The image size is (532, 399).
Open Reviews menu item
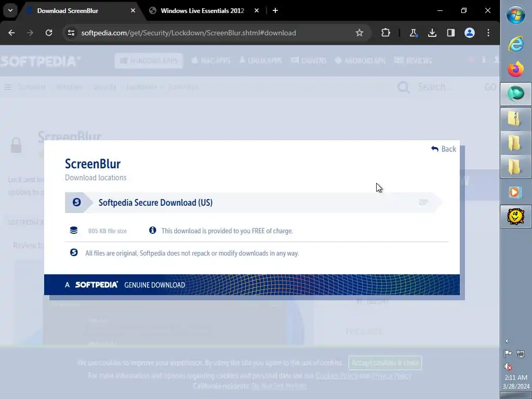(413, 61)
